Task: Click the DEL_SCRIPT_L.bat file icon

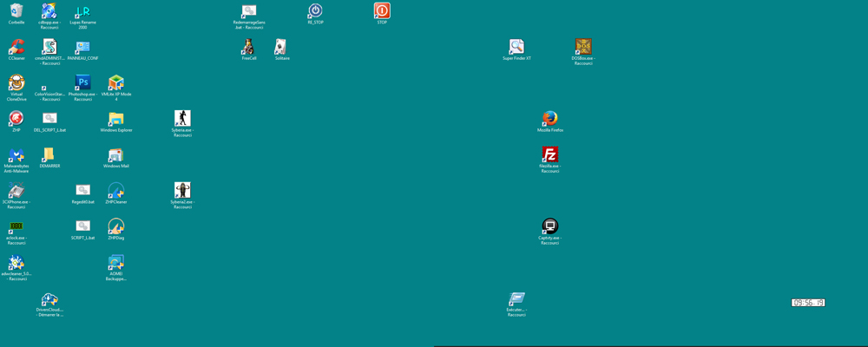Action: click(49, 118)
